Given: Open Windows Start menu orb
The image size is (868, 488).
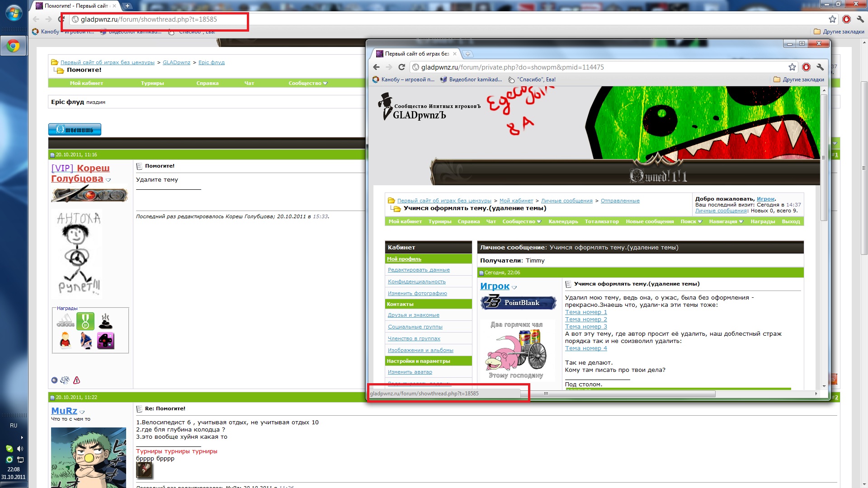Looking at the screenshot, I should (x=14, y=13).
